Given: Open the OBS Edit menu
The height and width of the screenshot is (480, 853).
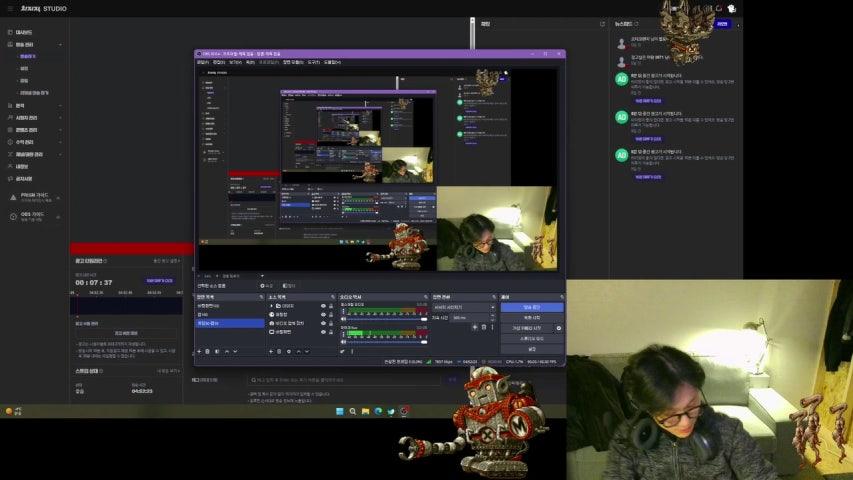Looking at the screenshot, I should pyautogui.click(x=219, y=62).
